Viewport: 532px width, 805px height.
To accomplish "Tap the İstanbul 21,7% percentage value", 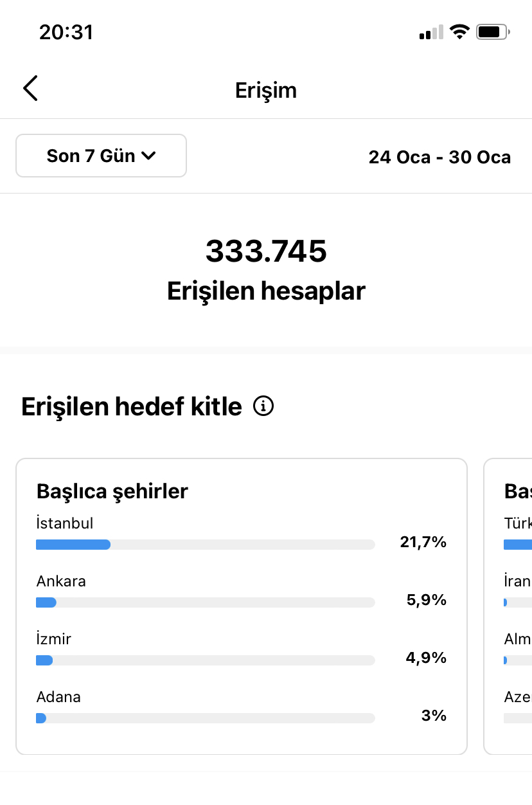I will click(x=423, y=542).
